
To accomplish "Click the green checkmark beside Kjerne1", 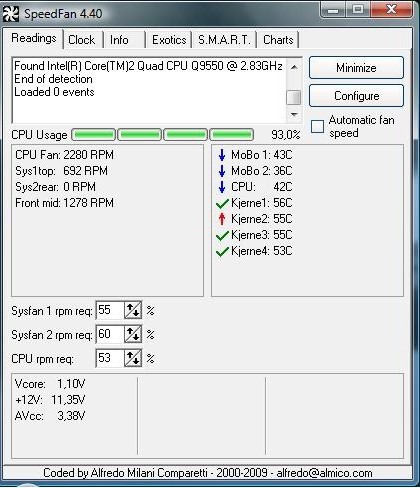I will pos(222,203).
